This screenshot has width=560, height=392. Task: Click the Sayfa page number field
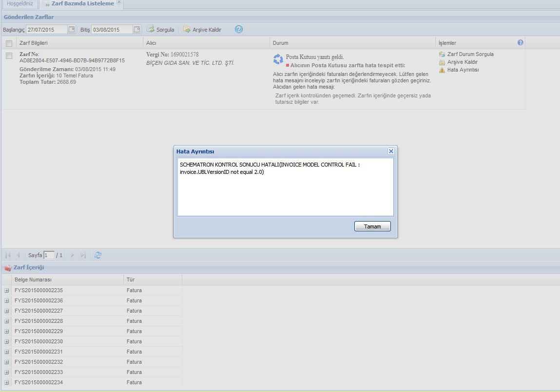coord(49,255)
